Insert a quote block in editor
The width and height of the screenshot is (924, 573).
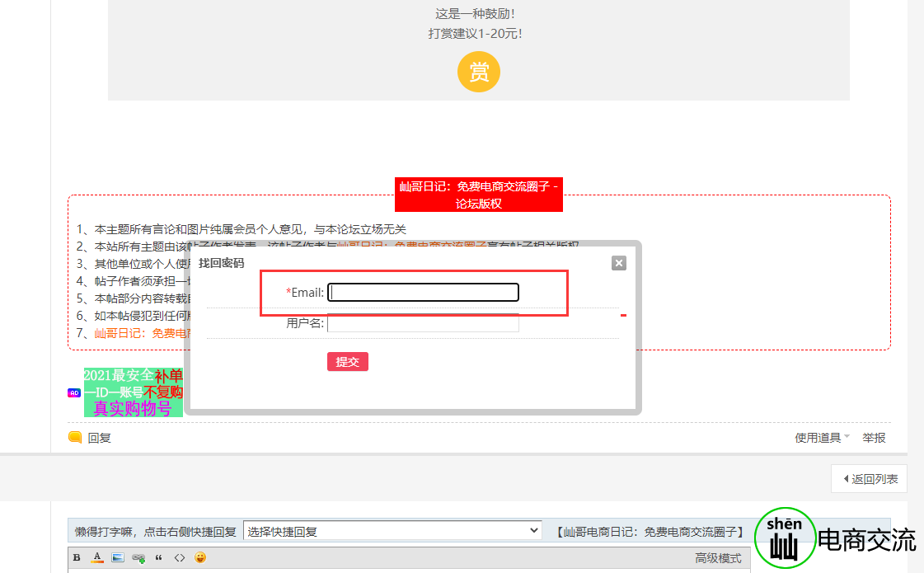[158, 558]
